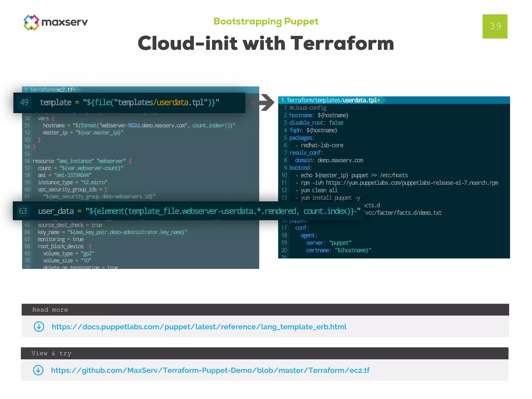Click the download arrow icon beside docs.puppetlabs link
The height and width of the screenshot is (399, 532).
click(x=39, y=327)
